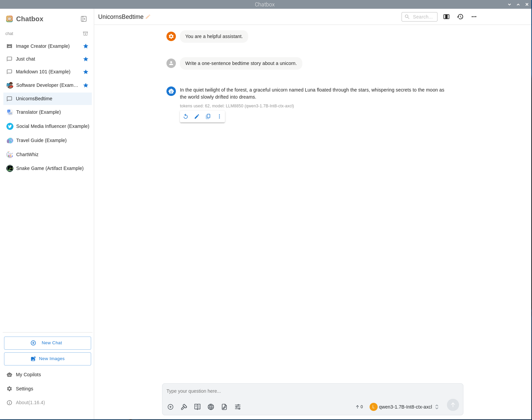Start a New Chat
532x420 pixels.
pos(47,343)
